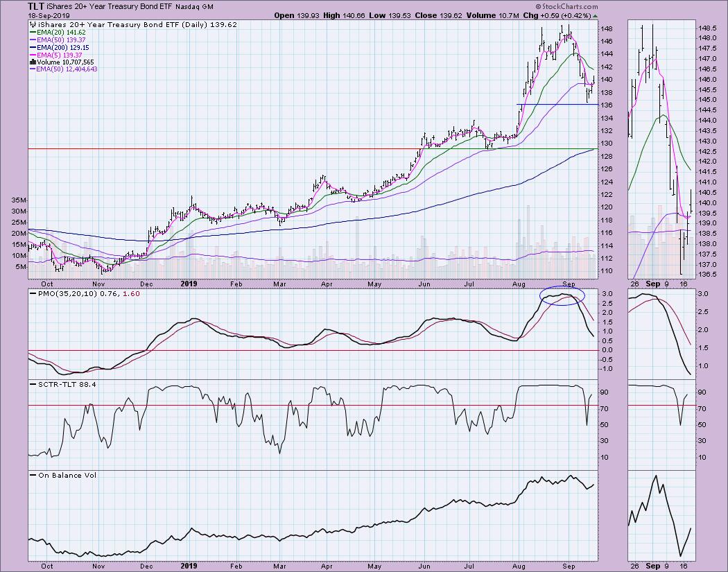The width and height of the screenshot is (728, 572).
Task: Click the 128 price axis label on main chart
Action: point(607,157)
